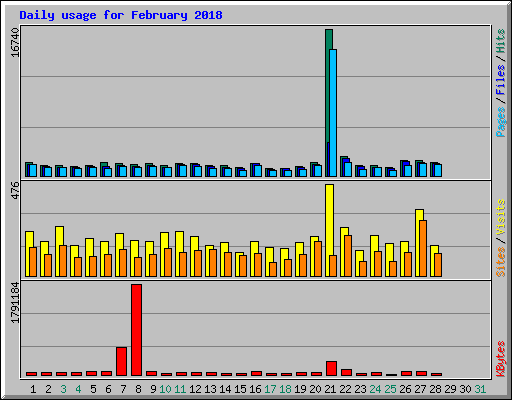Select the 476 visits axis value
Image resolution: width=512 pixels, height=400 pixels.
(15, 190)
